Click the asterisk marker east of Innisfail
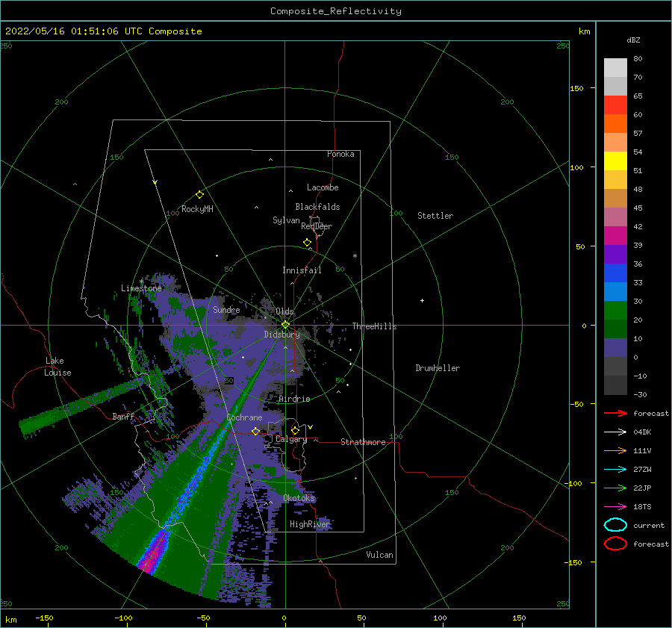 click(355, 256)
